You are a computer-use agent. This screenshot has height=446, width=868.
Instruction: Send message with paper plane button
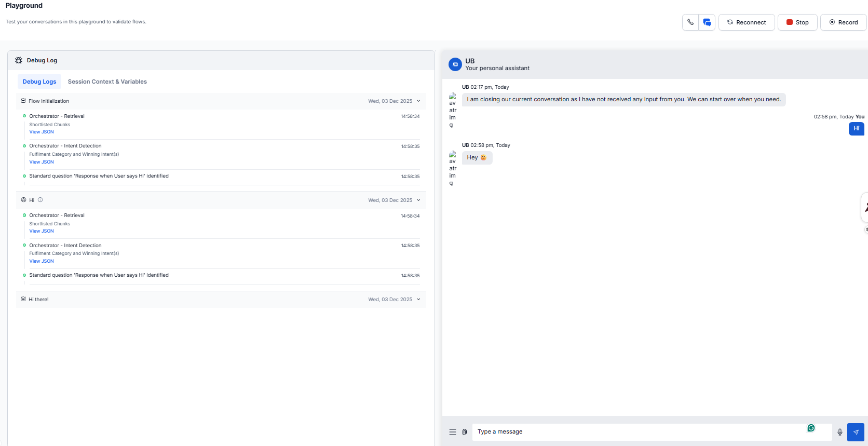(856, 432)
